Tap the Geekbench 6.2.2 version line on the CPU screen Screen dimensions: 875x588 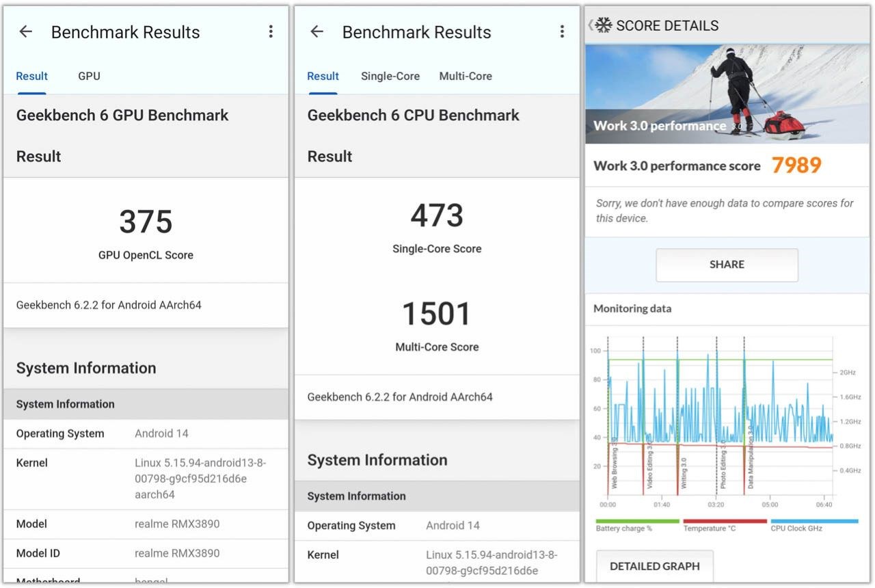click(400, 397)
